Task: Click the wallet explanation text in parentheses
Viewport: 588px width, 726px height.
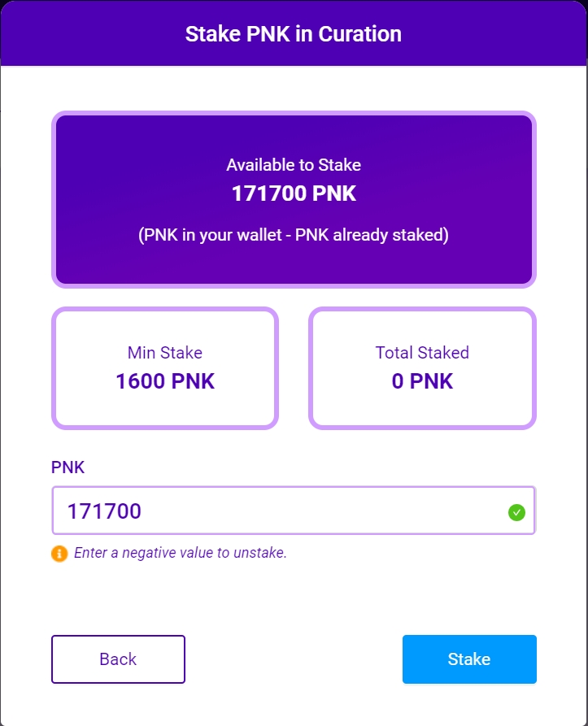Action: tap(294, 236)
